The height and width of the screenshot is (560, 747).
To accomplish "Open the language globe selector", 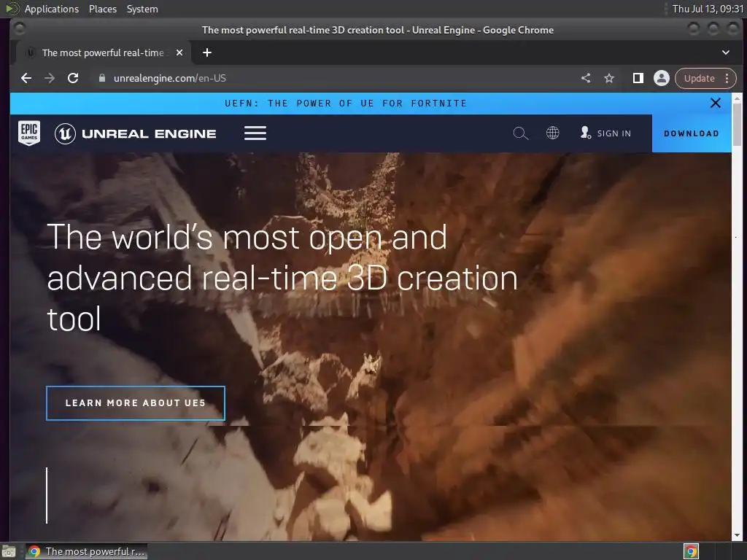I will click(x=553, y=133).
